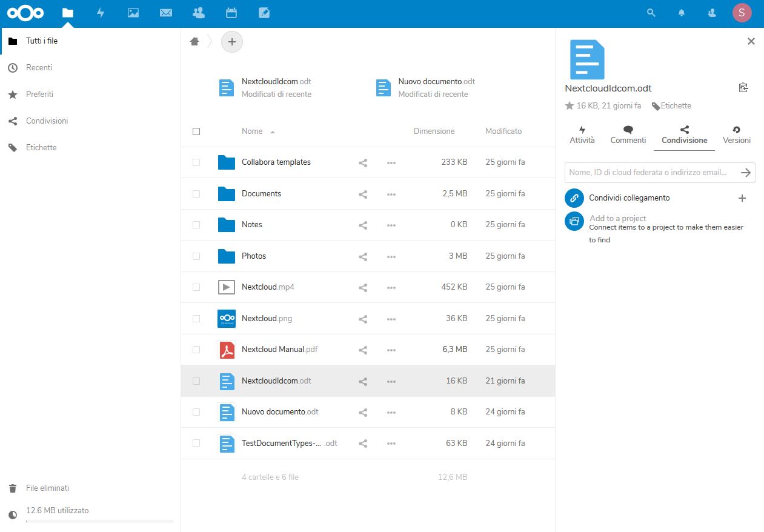Image resolution: width=764 pixels, height=532 pixels.
Task: Open Recenti in left sidebar
Action: coord(91,68)
